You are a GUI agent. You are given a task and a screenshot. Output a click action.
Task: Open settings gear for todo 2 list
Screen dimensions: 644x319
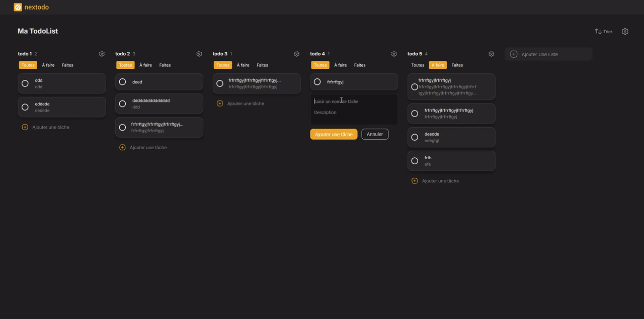point(199,54)
